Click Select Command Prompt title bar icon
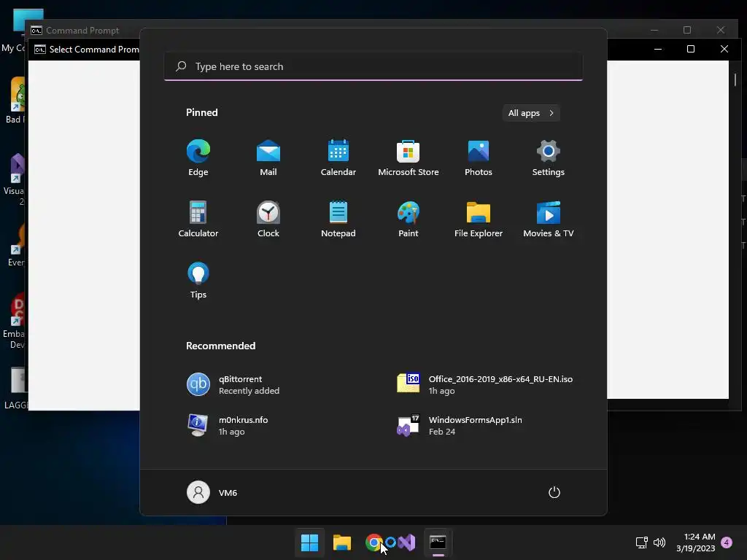This screenshot has height=560, width=747. click(40, 50)
